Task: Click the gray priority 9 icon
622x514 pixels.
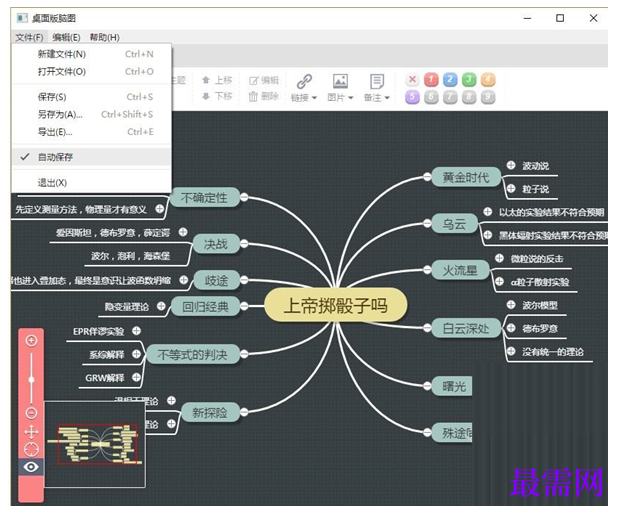Action: click(x=488, y=97)
